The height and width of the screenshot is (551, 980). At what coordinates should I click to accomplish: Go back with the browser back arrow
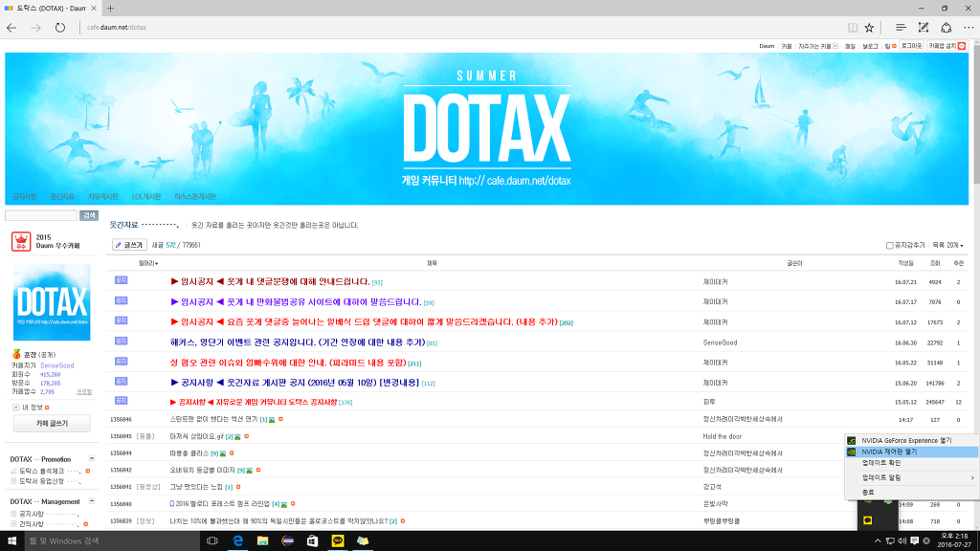coord(11,28)
